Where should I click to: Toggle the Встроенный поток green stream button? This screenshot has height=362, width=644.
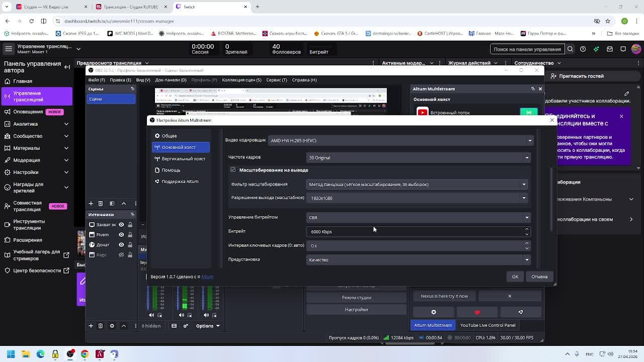click(528, 112)
